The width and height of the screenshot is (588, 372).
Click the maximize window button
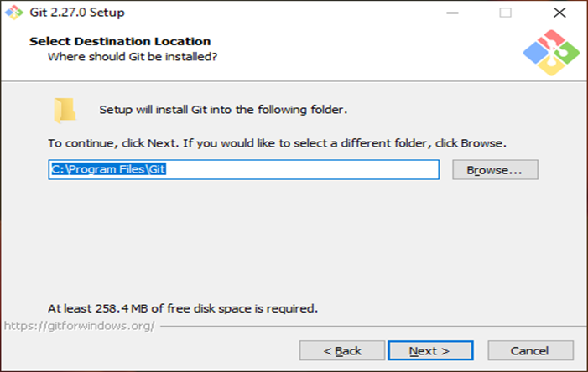(x=505, y=13)
